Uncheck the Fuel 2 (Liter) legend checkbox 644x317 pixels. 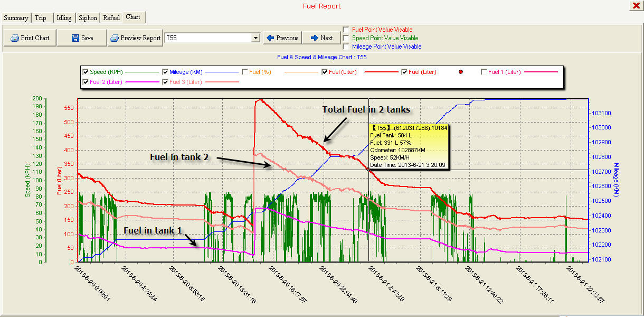tap(86, 82)
